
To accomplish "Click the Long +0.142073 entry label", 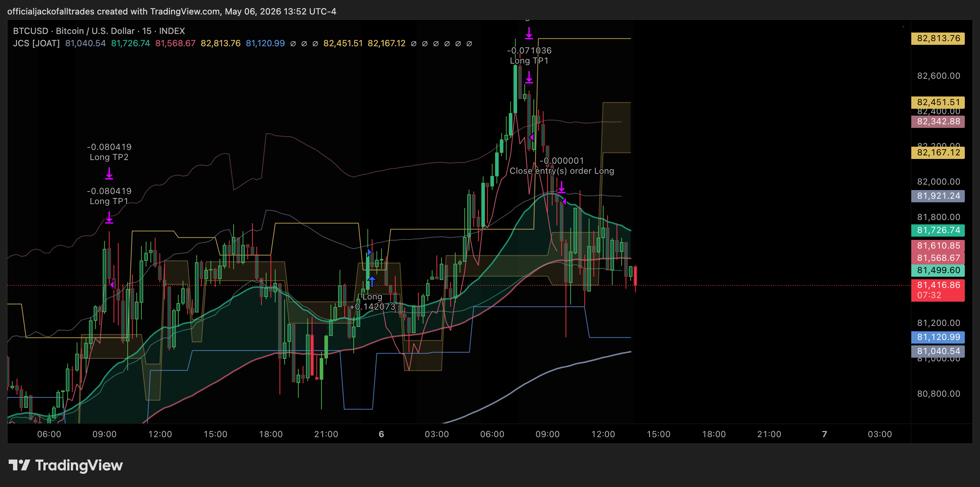I will [x=372, y=302].
